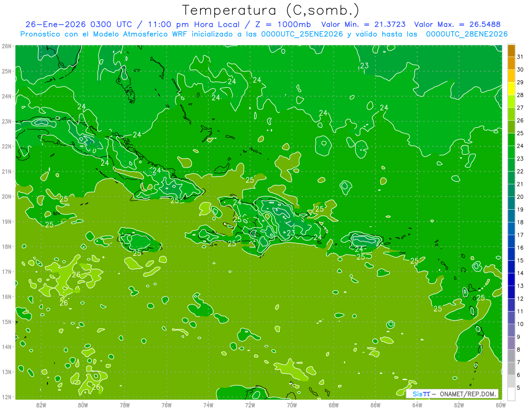Image resolution: width=532 pixels, height=411 pixels.
Task: Click the 13N latitude axis label
Action: [6, 372]
